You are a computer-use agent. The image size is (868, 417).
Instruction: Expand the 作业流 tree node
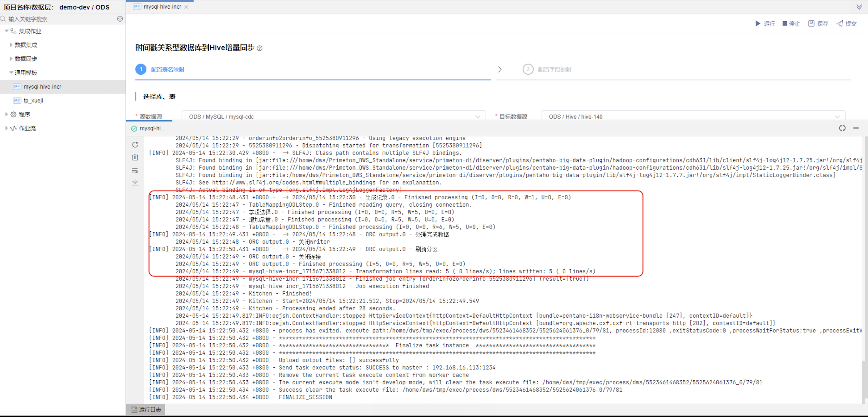click(6, 128)
